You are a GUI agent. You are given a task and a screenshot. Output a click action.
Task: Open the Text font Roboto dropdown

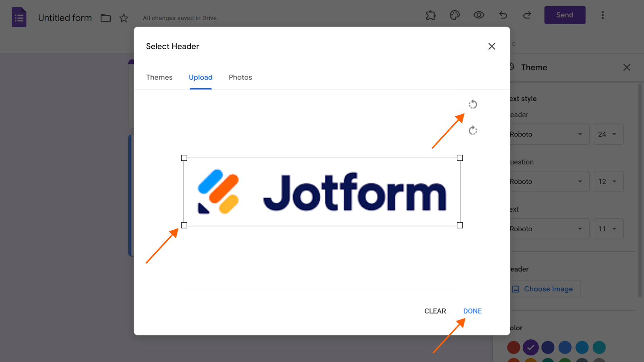pos(549,229)
